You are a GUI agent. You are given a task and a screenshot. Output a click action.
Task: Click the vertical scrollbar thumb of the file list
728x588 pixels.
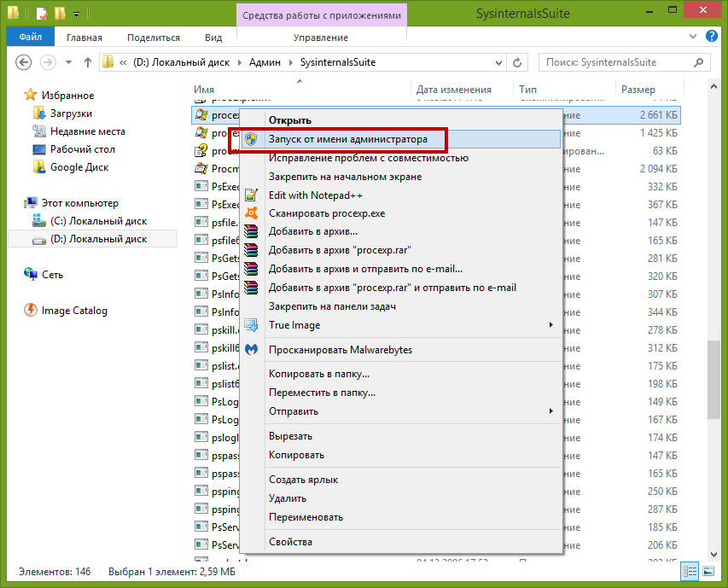tap(713, 380)
